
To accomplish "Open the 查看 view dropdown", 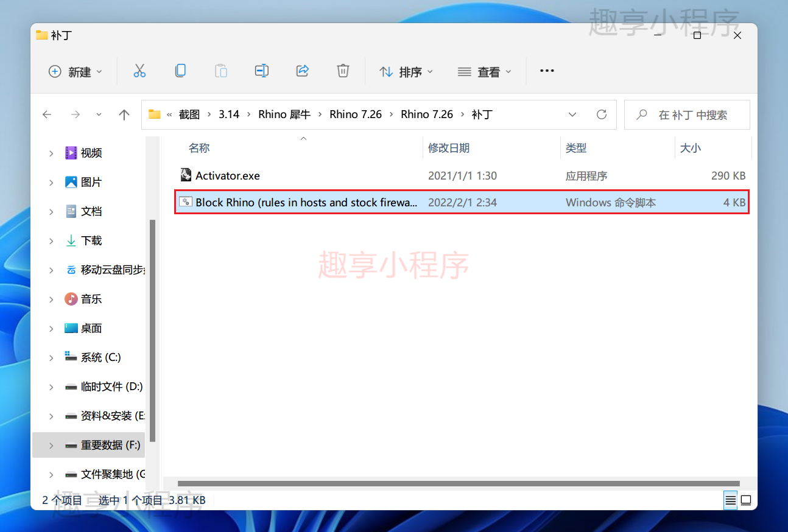I will coord(485,71).
